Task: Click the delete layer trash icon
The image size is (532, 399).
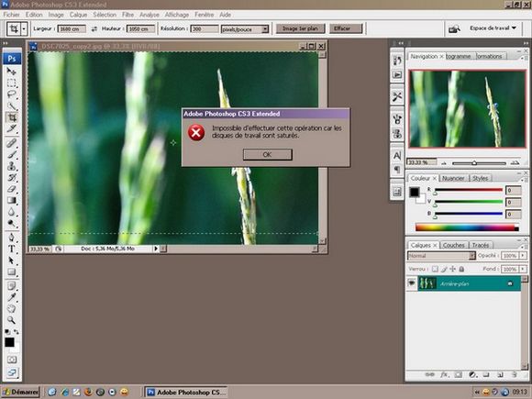Action: pos(514,375)
